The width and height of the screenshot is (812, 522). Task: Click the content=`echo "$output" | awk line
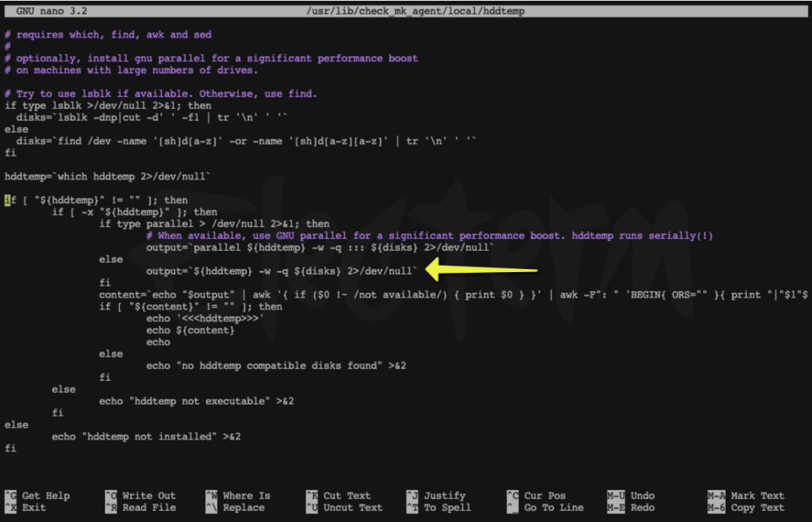[454, 294]
